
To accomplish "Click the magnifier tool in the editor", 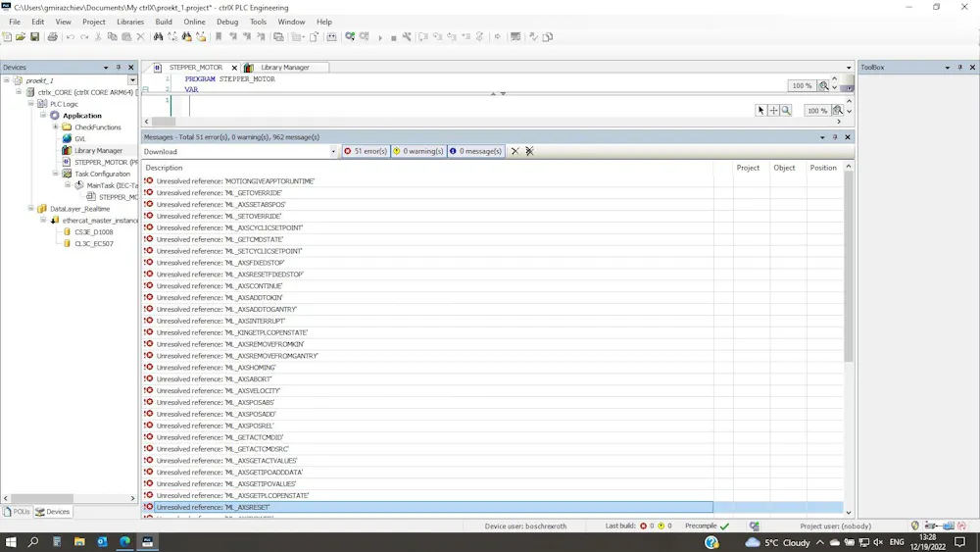I will 786,110.
